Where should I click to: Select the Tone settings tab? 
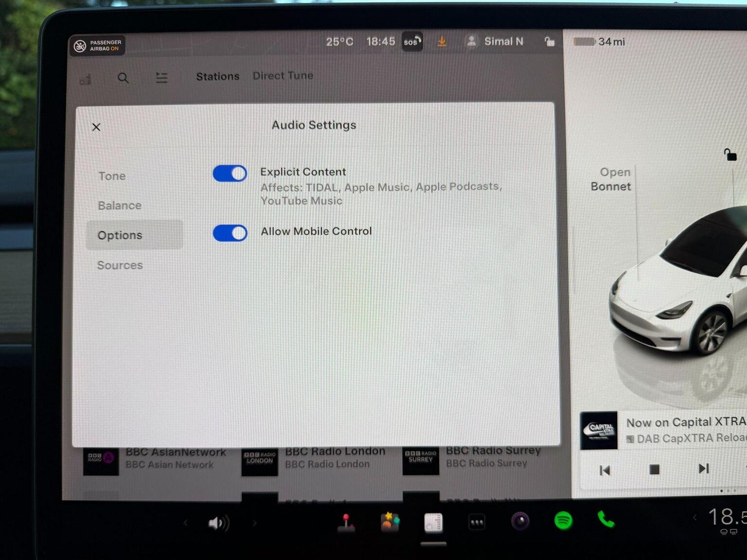(x=112, y=176)
